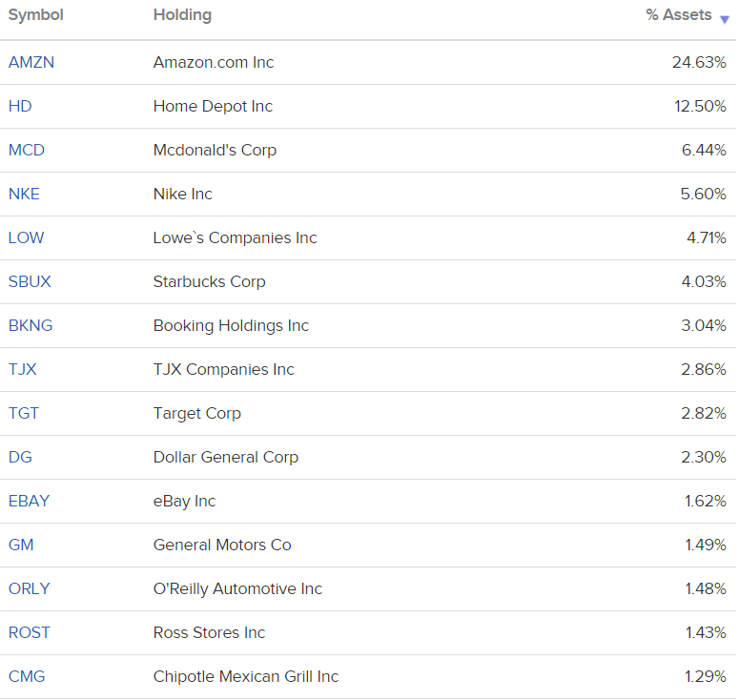Select the Mcdonald's Corp holding name
The width and height of the screenshot is (739, 700).
coord(215,151)
